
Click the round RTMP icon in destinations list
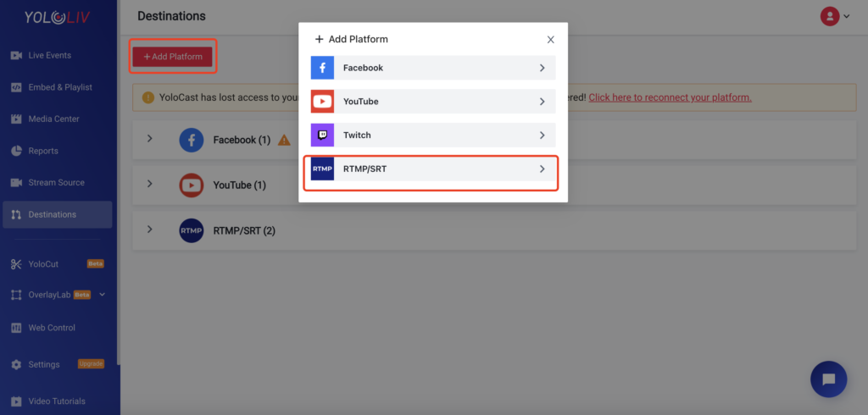tap(192, 230)
